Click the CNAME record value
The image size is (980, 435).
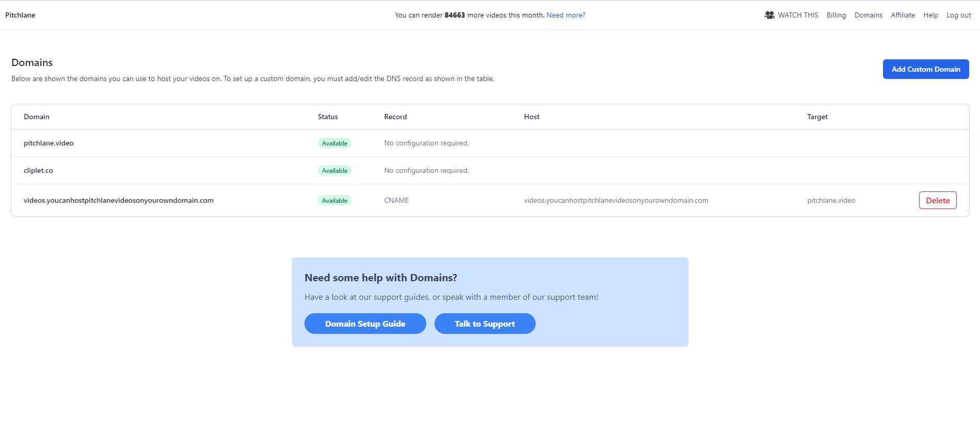coord(396,200)
